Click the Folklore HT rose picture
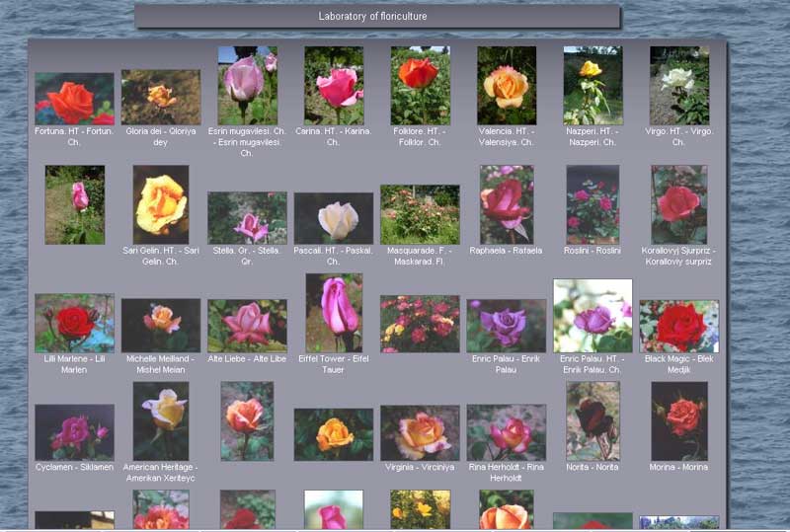Screen dimensions: 790x532 tap(420, 85)
